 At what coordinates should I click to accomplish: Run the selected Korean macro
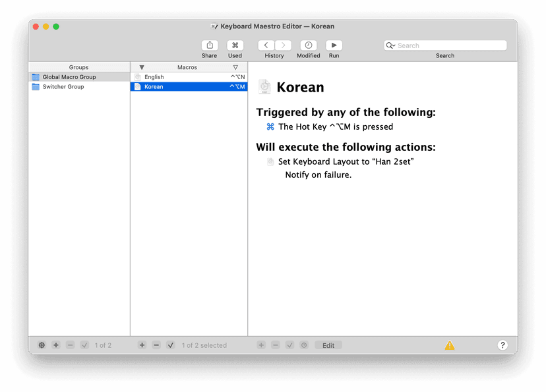(334, 45)
